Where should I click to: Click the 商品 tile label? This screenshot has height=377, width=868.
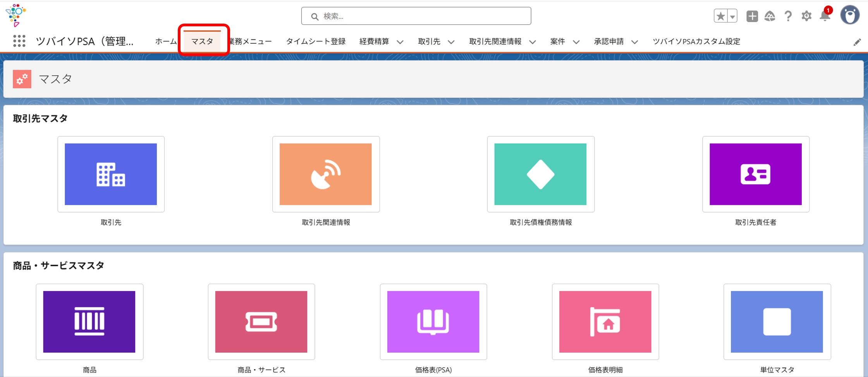(x=89, y=370)
